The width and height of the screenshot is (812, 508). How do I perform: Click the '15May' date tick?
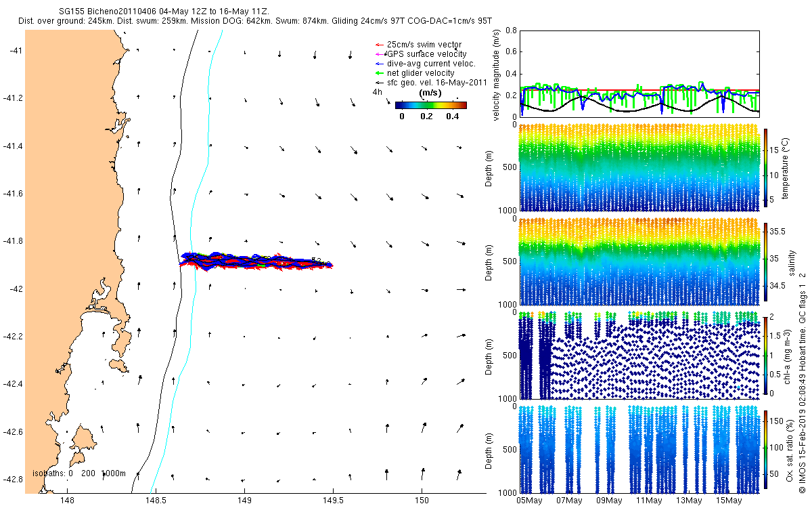pyautogui.click(x=728, y=501)
